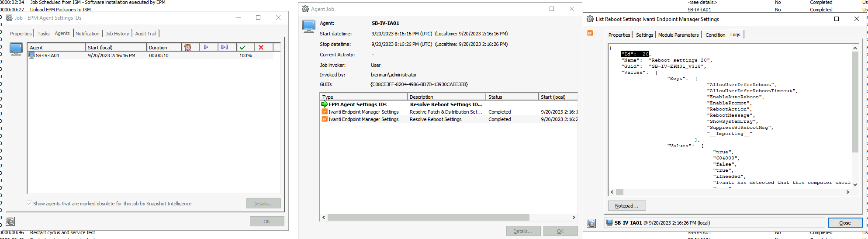
Task: Toggle Show agents marked obsolete checkbox
Action: click(x=29, y=204)
